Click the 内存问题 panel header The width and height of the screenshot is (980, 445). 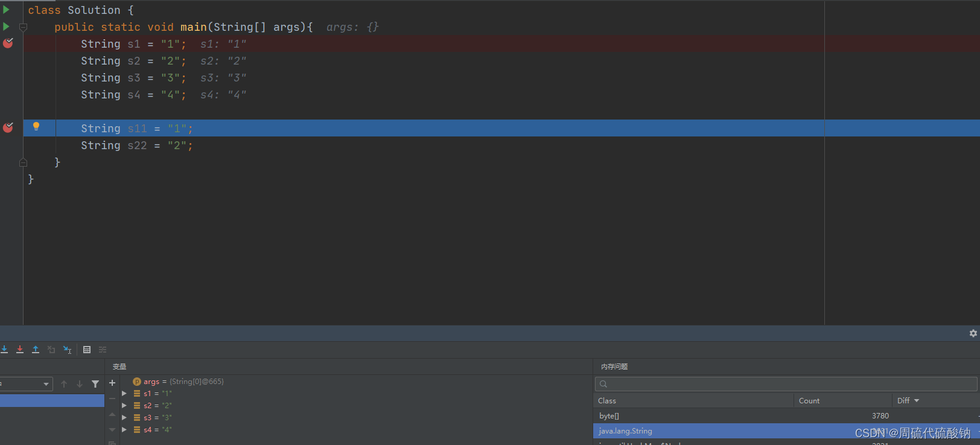click(x=614, y=367)
